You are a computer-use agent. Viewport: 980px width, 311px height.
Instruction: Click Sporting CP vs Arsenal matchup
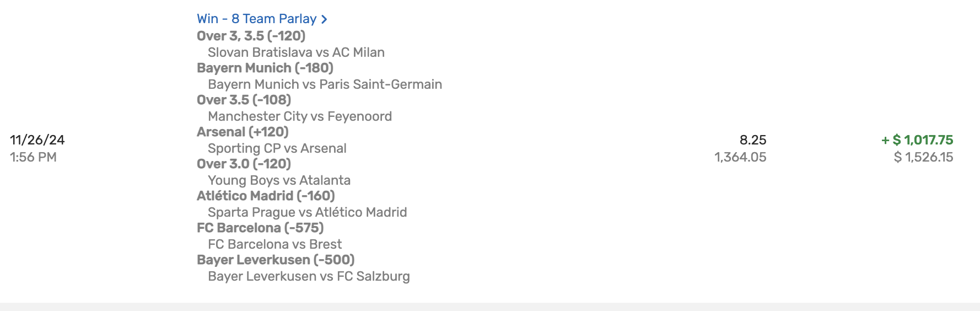click(277, 148)
